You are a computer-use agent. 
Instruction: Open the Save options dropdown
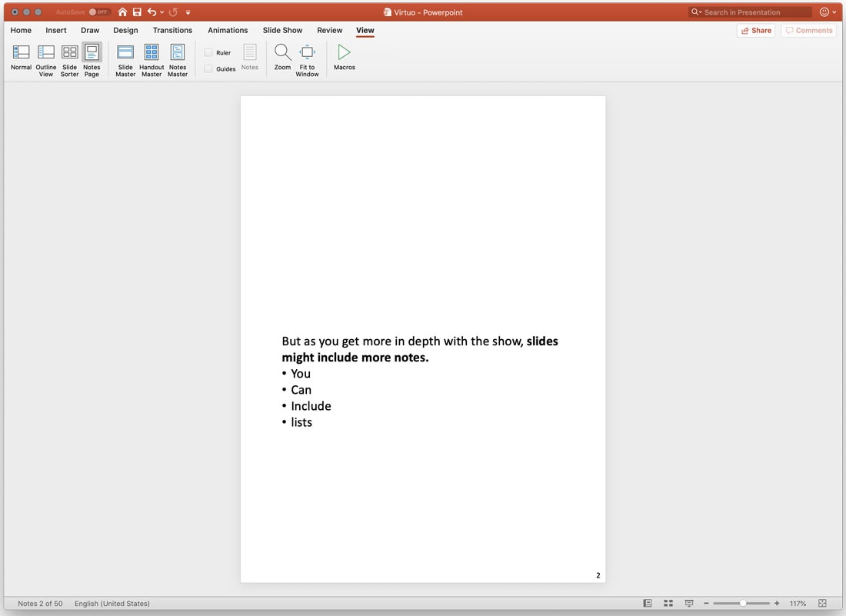coord(137,12)
